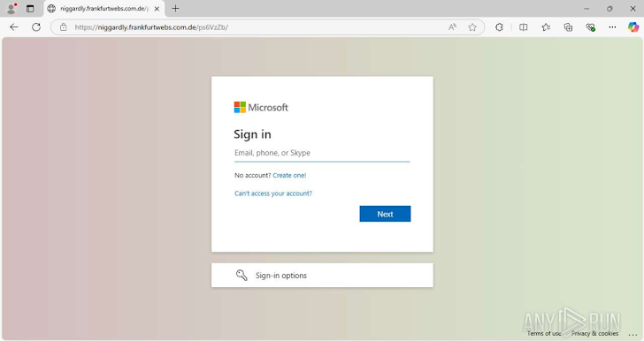The height and width of the screenshot is (341, 644).
Task: Reload the page with the refresh icon
Action: 36,27
